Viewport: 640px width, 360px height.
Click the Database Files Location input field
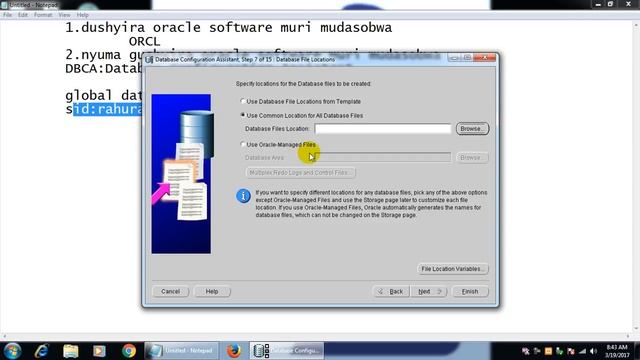coord(382,129)
